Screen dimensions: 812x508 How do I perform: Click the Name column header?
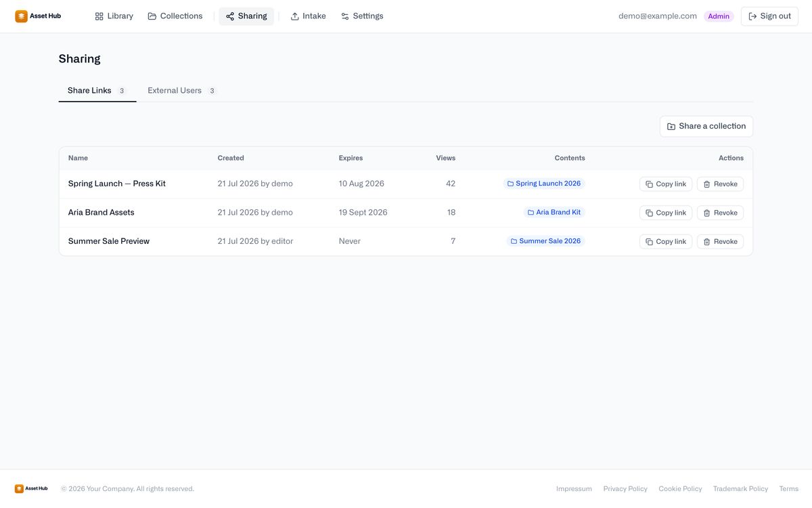click(x=78, y=158)
